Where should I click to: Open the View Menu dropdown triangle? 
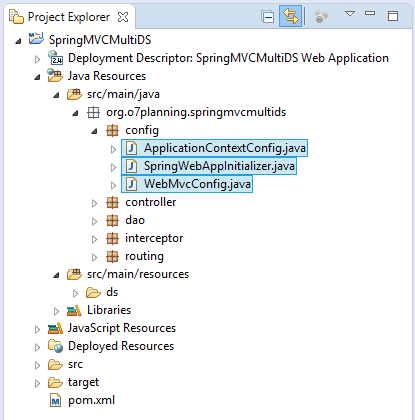tap(350, 14)
